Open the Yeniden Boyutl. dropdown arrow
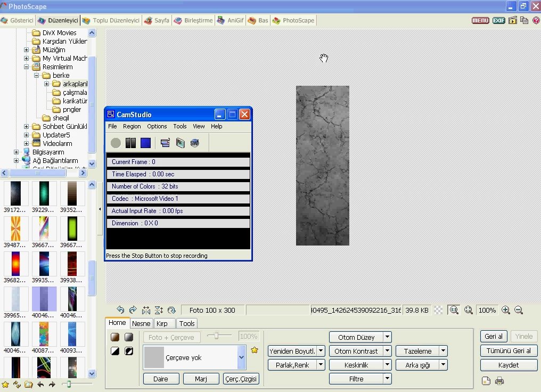 click(x=321, y=351)
